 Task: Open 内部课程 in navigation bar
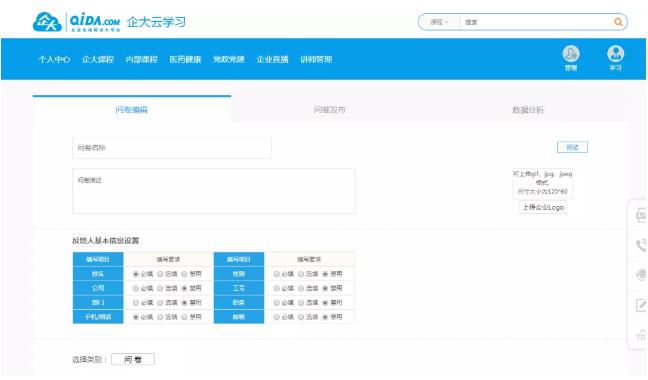[x=142, y=59]
